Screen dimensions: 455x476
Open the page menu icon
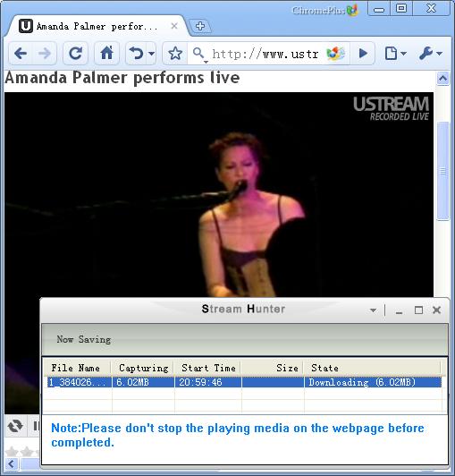395,54
